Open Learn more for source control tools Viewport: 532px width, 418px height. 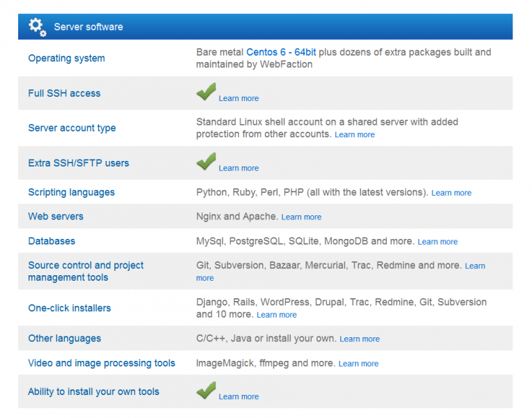click(x=475, y=266)
